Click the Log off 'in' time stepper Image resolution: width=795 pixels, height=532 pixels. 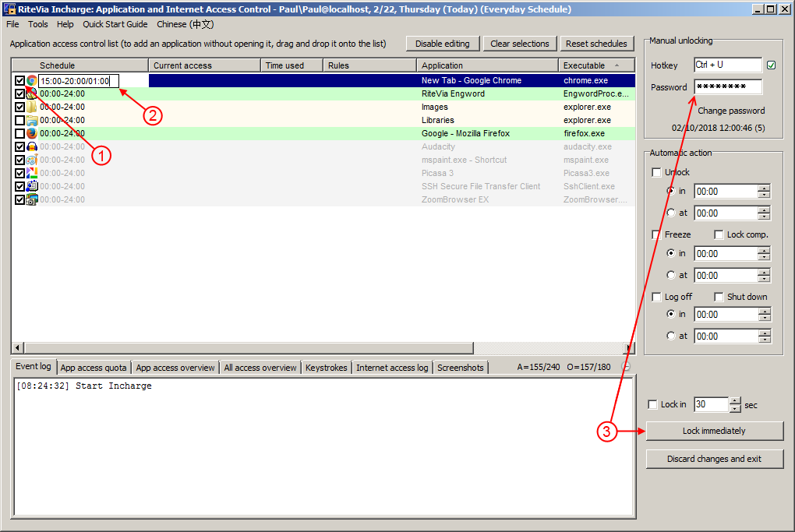pyautogui.click(x=764, y=315)
